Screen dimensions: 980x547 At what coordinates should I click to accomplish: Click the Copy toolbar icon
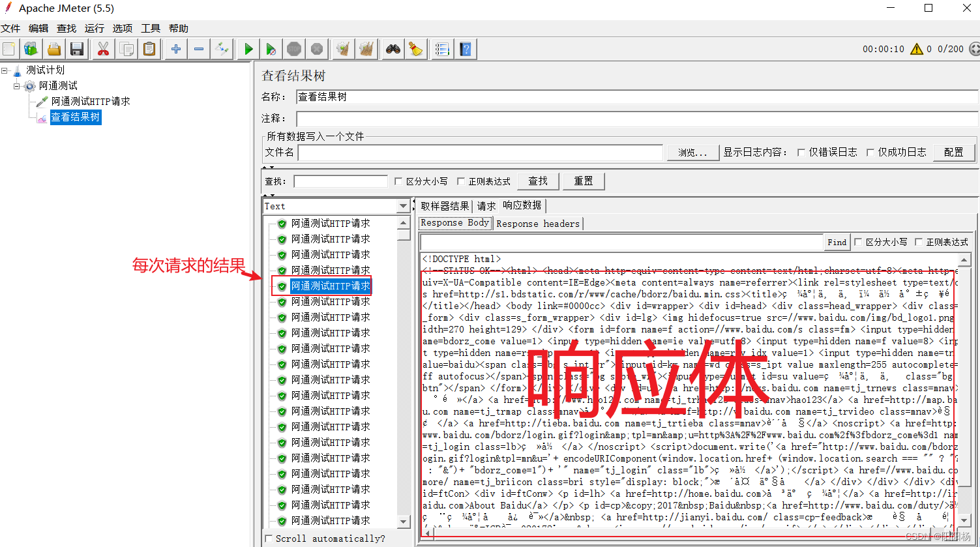click(x=126, y=49)
